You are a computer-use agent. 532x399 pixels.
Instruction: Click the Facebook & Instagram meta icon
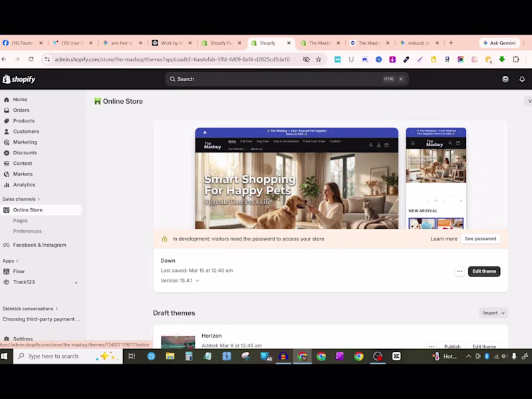[x=7, y=245]
